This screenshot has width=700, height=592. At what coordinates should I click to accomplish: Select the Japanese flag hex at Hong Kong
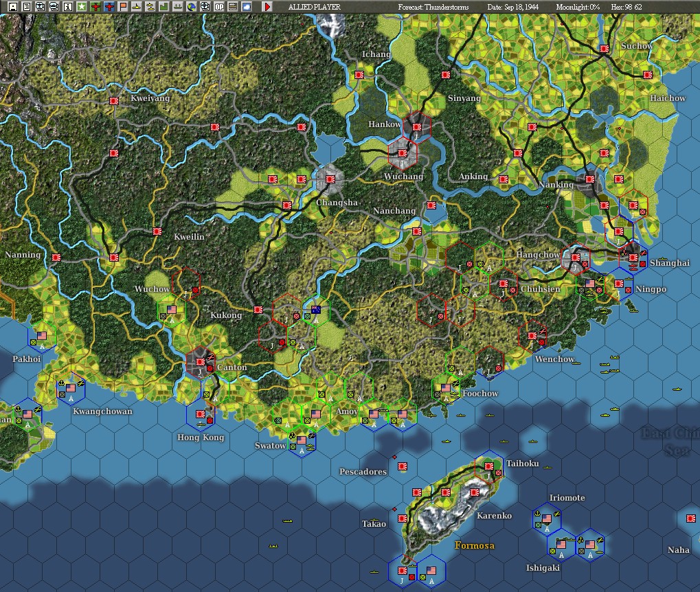click(201, 414)
